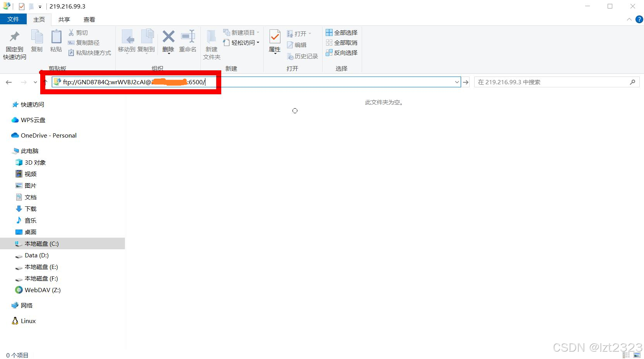Open 3D 对象 folder
The image size is (644, 359).
pyautogui.click(x=31, y=162)
